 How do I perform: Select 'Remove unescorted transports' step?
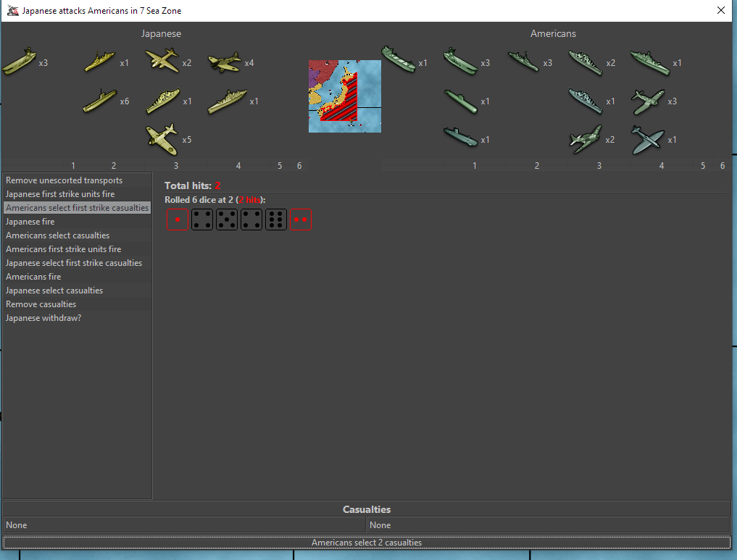[x=64, y=180]
